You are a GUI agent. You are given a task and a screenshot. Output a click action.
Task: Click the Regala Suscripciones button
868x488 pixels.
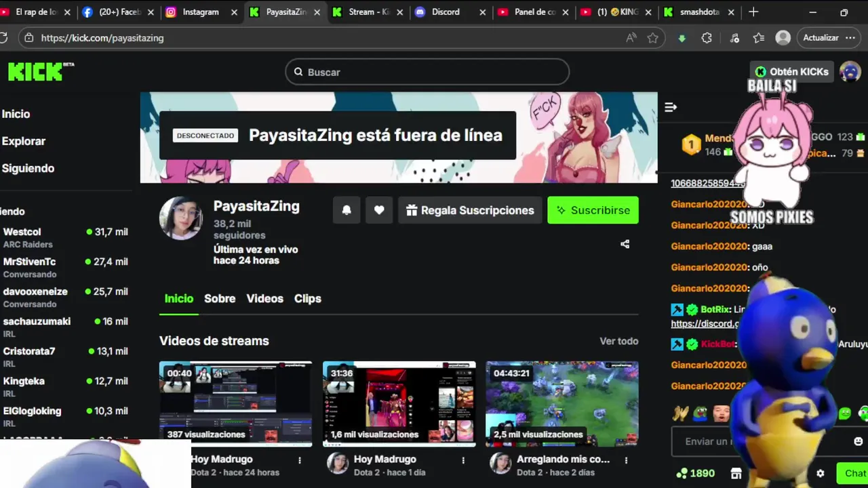pos(470,210)
